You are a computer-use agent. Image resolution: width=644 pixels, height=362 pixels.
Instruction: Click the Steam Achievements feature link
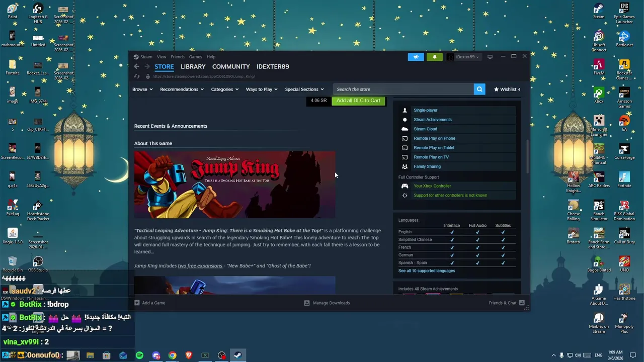tap(433, 120)
